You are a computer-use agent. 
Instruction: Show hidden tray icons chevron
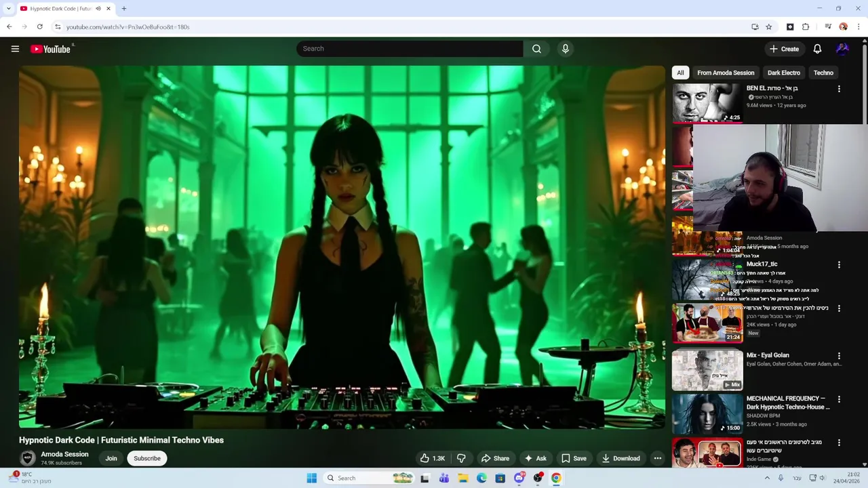767,478
